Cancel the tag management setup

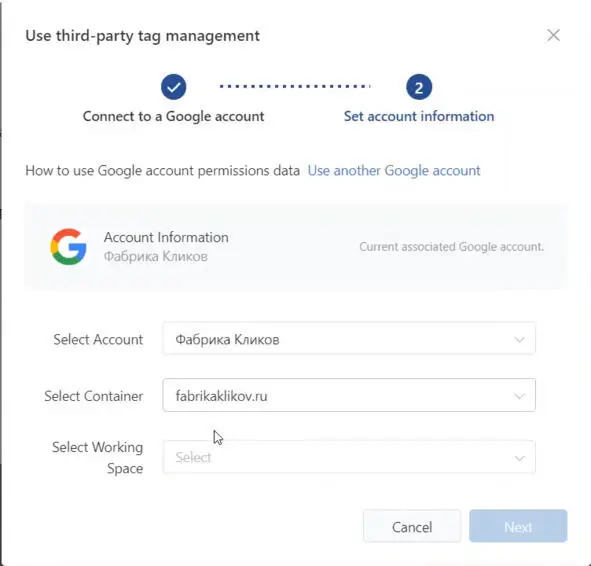412,526
